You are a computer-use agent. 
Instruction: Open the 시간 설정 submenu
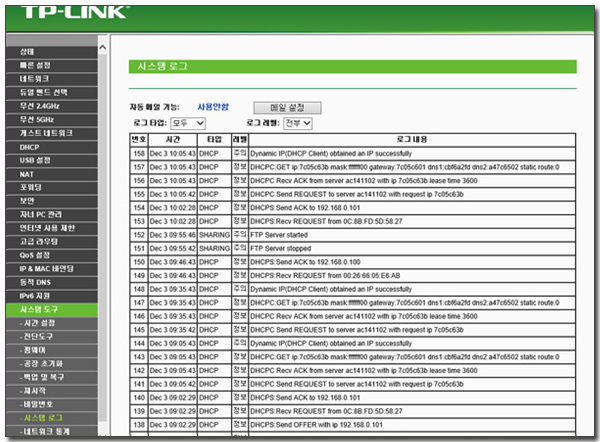click(52, 323)
